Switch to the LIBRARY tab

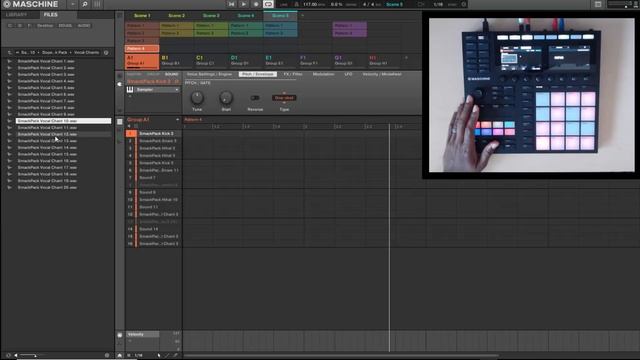point(16,15)
